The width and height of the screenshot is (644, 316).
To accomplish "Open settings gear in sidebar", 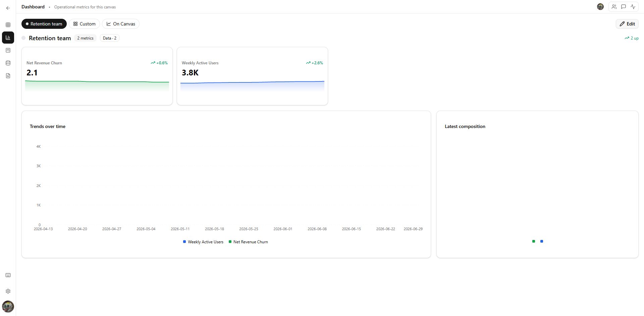I will [x=8, y=291].
